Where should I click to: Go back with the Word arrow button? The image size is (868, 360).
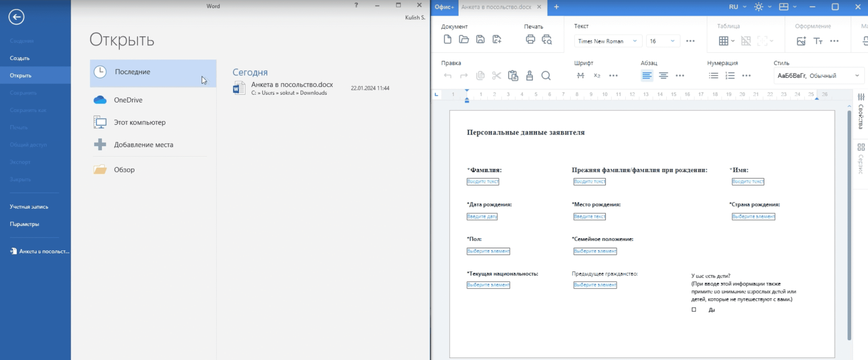point(16,17)
